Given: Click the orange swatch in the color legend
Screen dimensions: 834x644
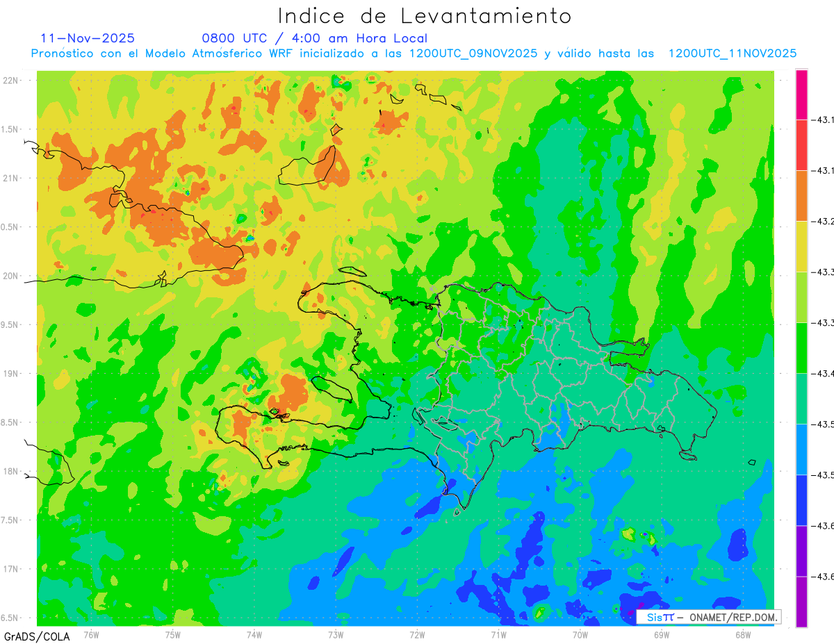Looking at the screenshot, I should (x=801, y=196).
